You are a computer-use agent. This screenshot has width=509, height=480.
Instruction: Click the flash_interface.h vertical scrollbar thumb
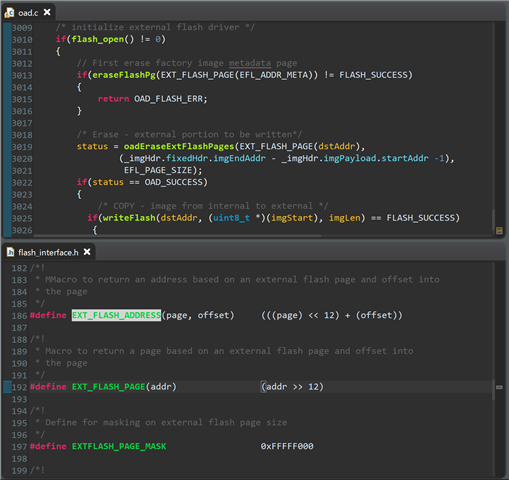(x=494, y=390)
